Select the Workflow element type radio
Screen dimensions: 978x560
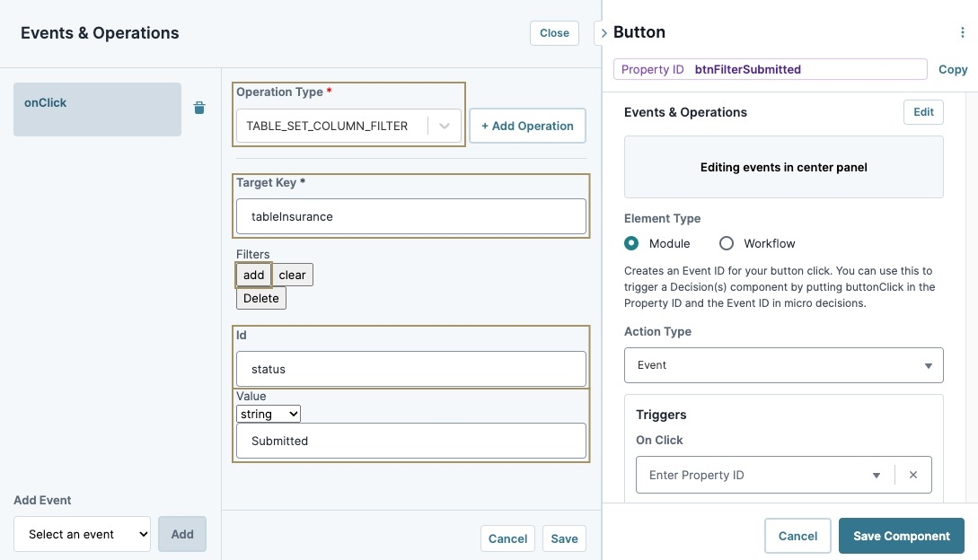pyautogui.click(x=726, y=243)
